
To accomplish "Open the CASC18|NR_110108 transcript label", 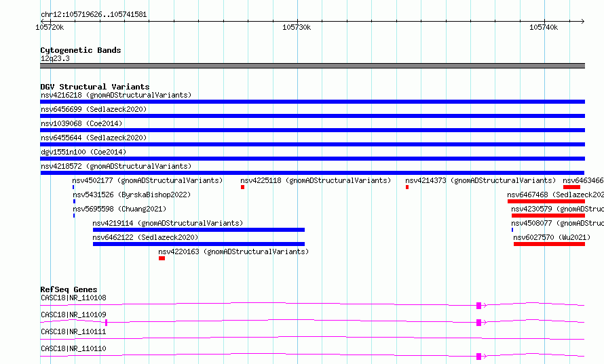I will [x=73, y=298].
